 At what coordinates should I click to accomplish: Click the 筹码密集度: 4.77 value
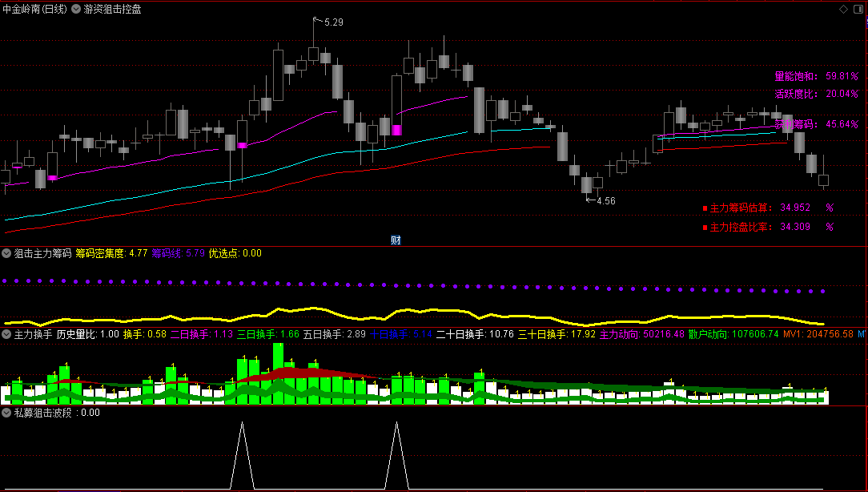point(111,254)
